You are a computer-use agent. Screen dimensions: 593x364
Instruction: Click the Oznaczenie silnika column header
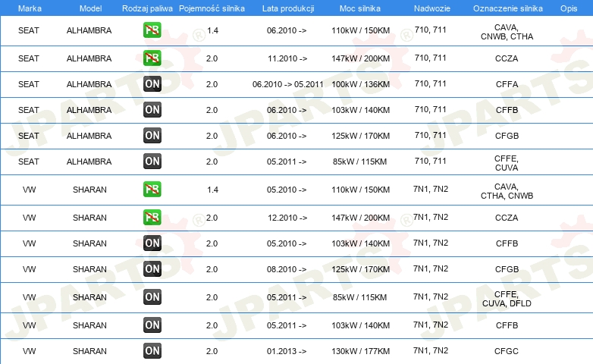point(508,8)
